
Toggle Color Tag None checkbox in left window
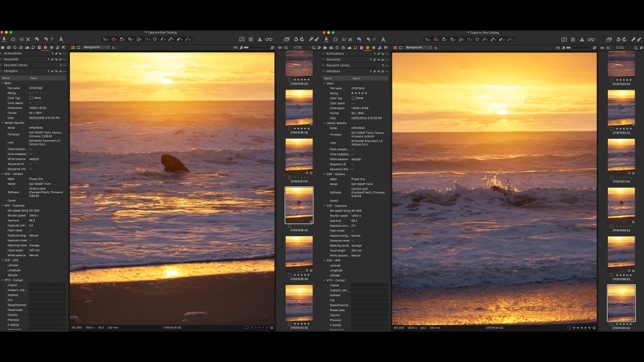coord(32,98)
